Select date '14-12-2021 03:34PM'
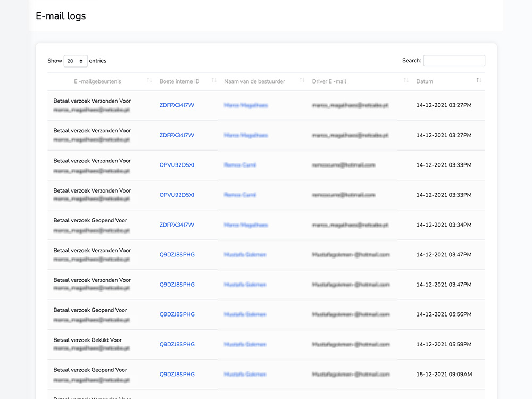This screenshot has width=532, height=399. pyautogui.click(x=444, y=225)
